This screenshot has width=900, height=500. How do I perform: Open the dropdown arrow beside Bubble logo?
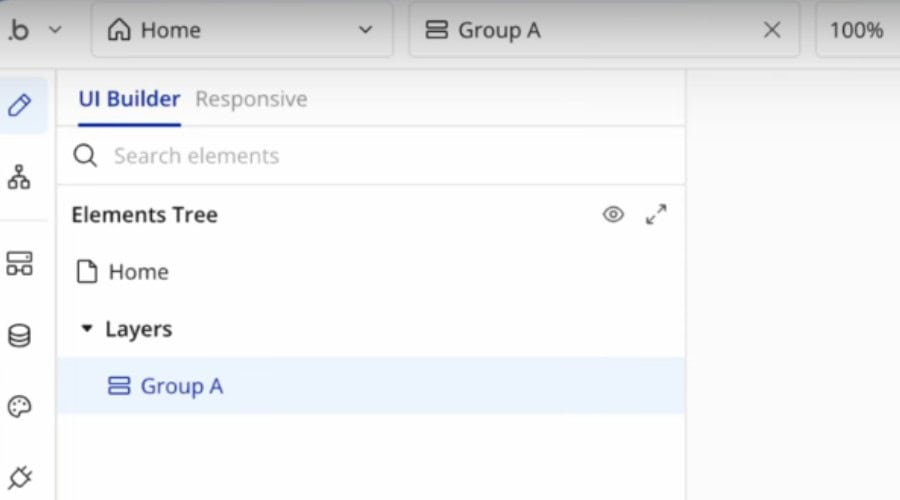[x=55, y=29]
